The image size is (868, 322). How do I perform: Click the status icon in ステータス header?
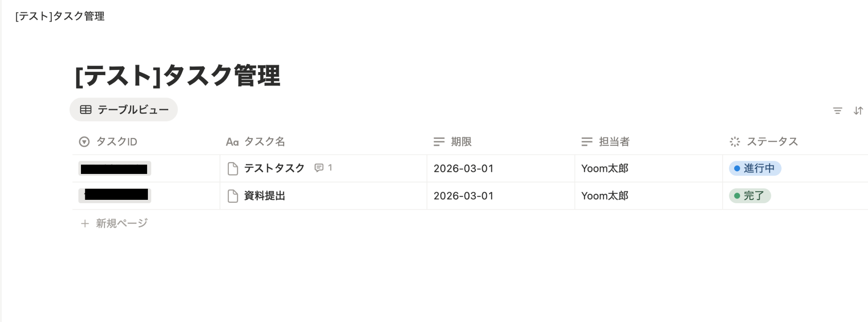[735, 142]
